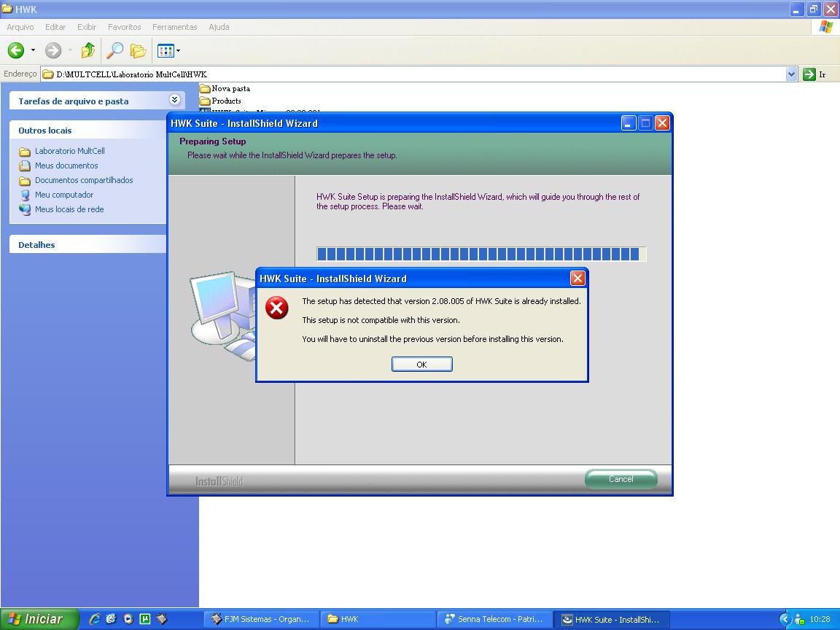
Task: Click the taskbar clock showing 10:28
Action: coord(820,619)
